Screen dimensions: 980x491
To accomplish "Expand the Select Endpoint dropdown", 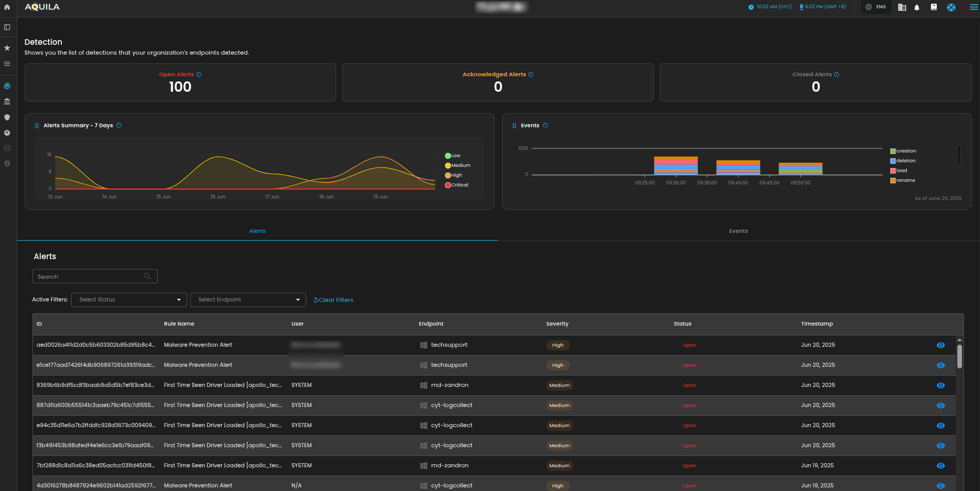I will click(x=248, y=300).
